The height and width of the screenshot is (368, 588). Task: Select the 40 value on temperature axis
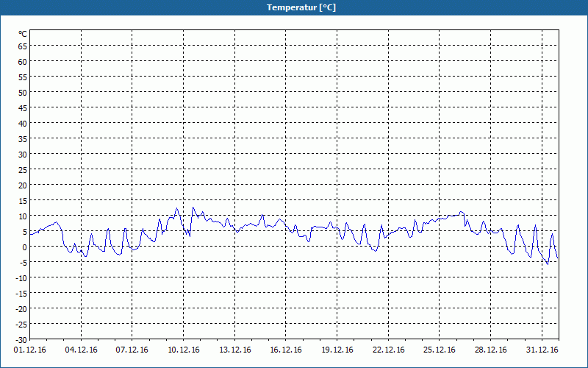click(x=23, y=123)
